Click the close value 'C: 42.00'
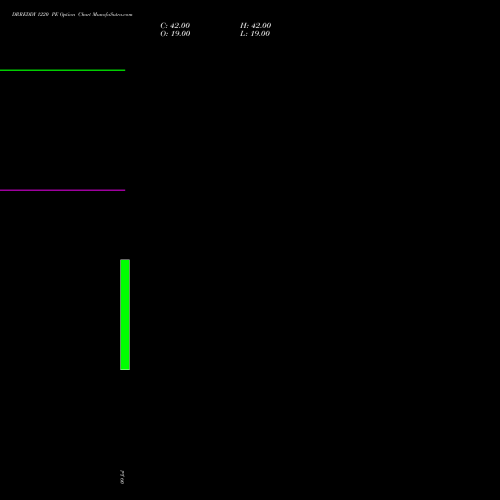The image size is (500, 500). (175, 26)
